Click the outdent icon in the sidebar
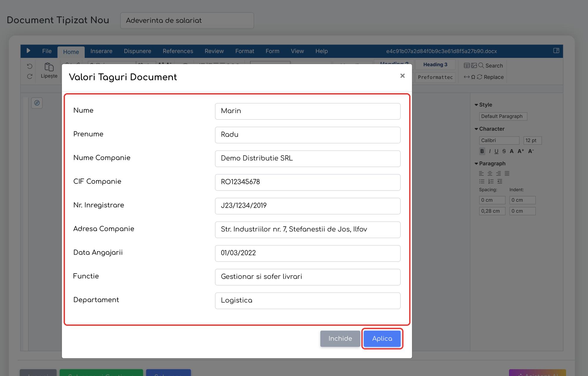Viewport: 588px width, 376px height. [500, 181]
